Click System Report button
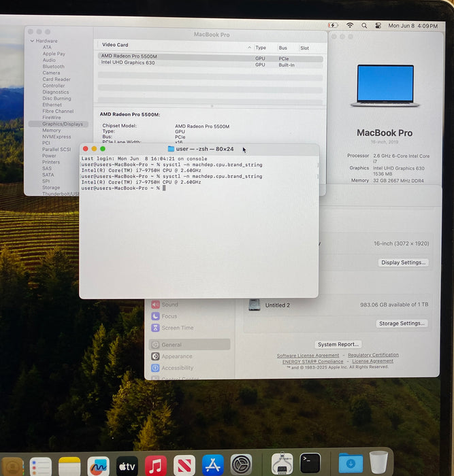The image size is (454, 476). 338,344
